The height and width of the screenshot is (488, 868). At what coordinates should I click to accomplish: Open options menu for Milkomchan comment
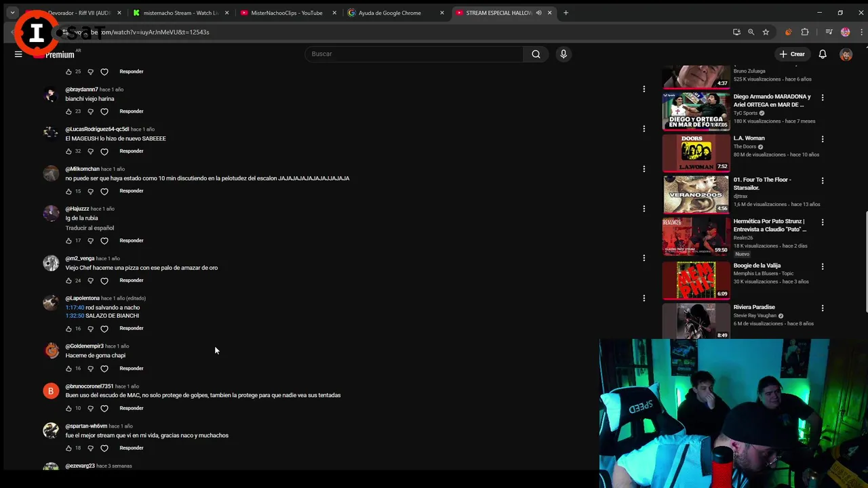coord(644,169)
